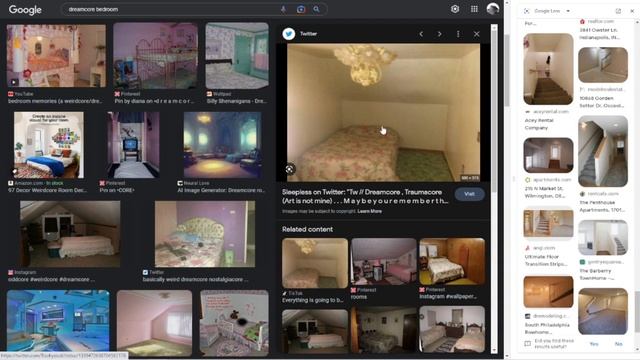Open the Pin on CORE purple room thumbnail
Image resolution: width=640 pixels, height=360 pixels.
coord(133,145)
